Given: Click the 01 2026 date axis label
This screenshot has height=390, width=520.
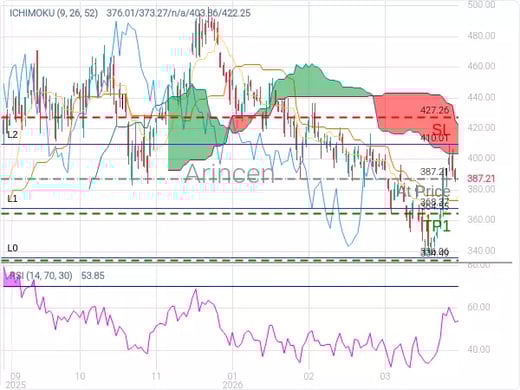Looking at the screenshot, I should (x=232, y=380).
